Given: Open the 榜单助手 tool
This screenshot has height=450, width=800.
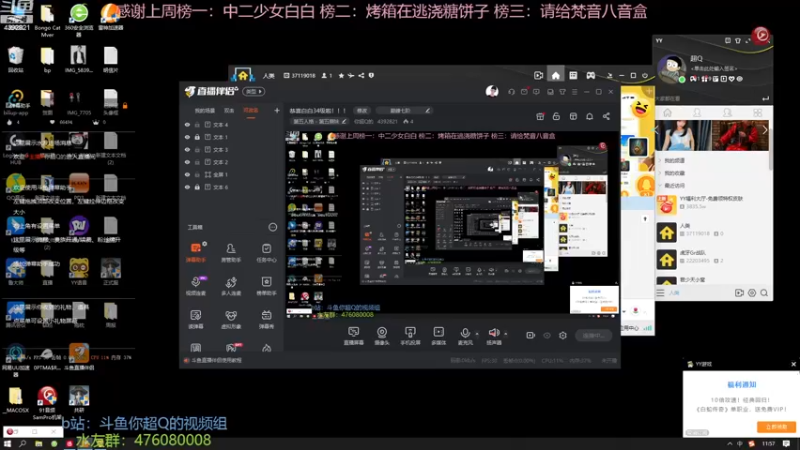Looking at the screenshot, I should coord(266,286).
